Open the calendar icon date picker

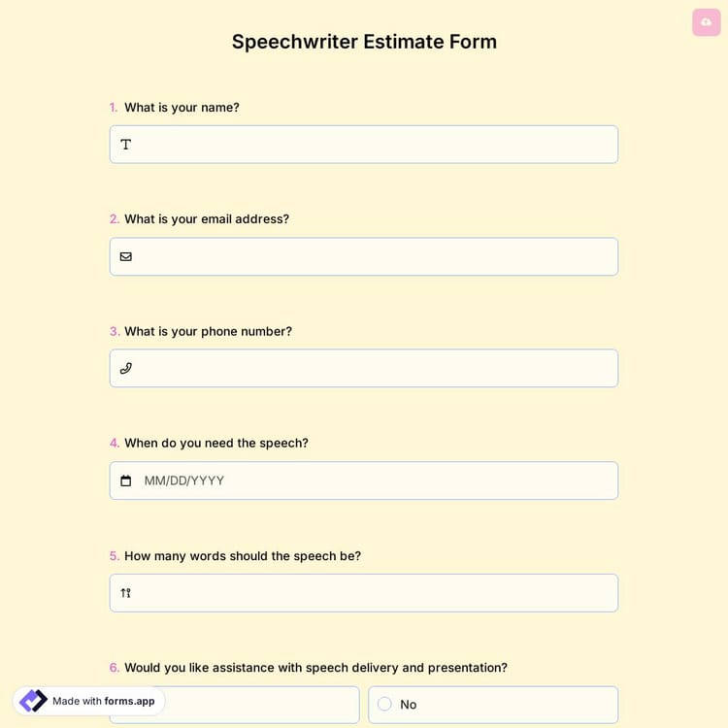(x=126, y=481)
